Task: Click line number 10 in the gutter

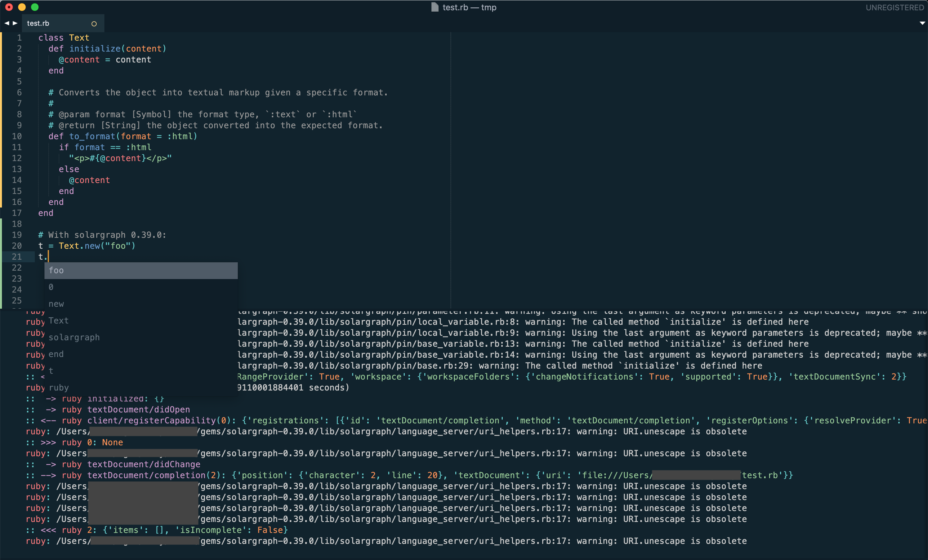Action: point(17,136)
